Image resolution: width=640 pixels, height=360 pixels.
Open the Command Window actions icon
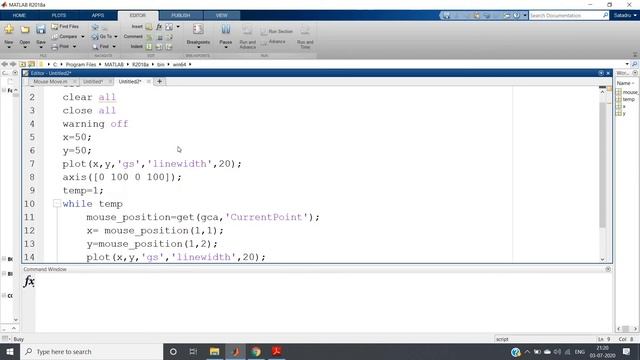608,269
